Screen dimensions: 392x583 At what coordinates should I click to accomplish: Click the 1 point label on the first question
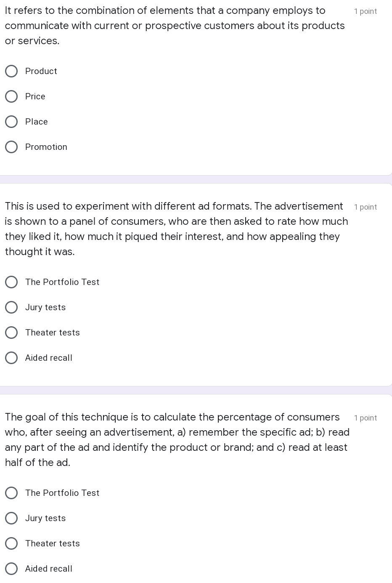pyautogui.click(x=365, y=11)
